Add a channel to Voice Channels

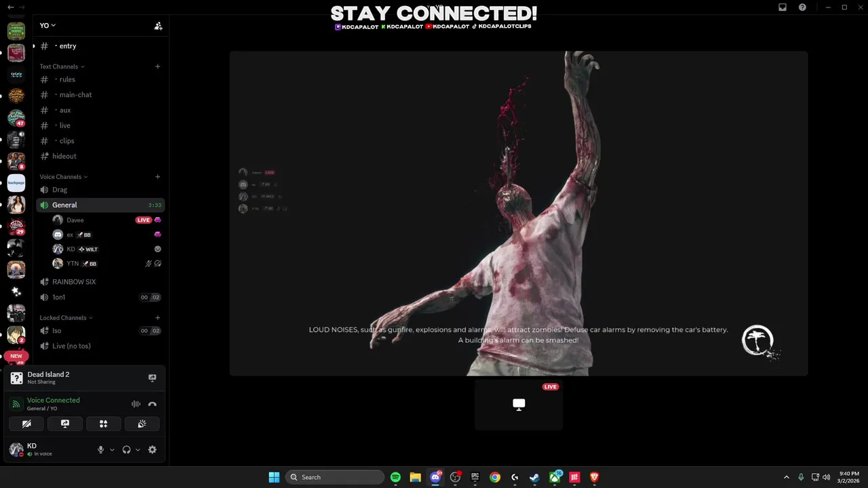[157, 177]
